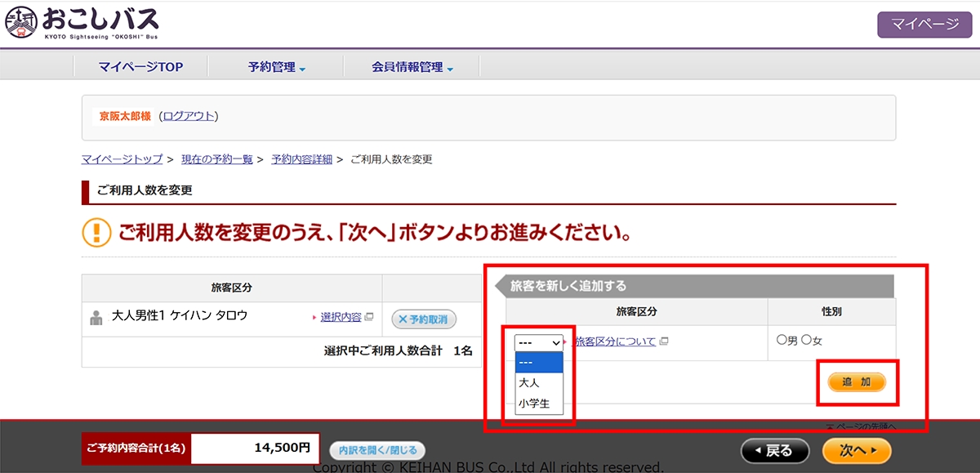The width and height of the screenshot is (980, 473).
Task: Toggle 内訳を開く/閉じる breakdown button
Action: click(377, 450)
